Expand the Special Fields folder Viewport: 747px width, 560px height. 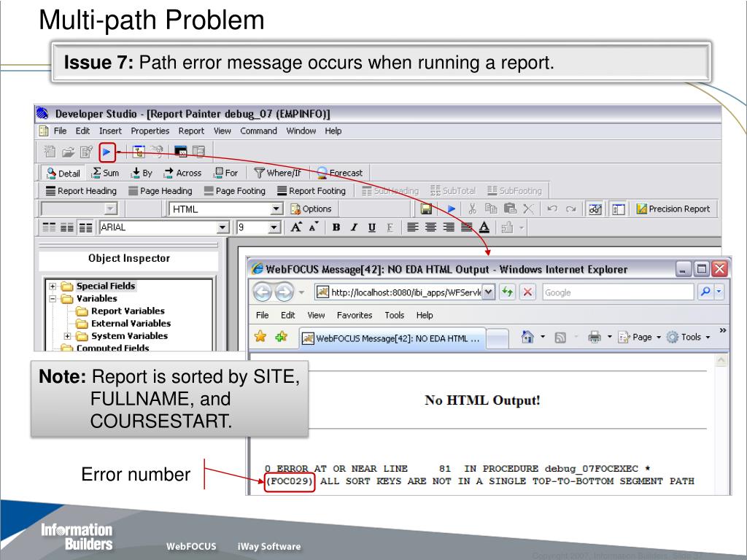[x=53, y=286]
